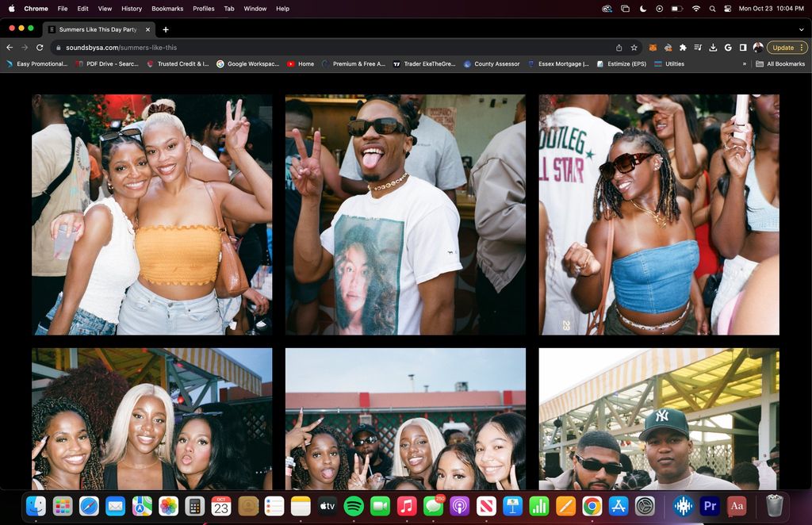The image size is (812, 525).
Task: Open the Profiles menu in menu bar
Action: [203, 9]
